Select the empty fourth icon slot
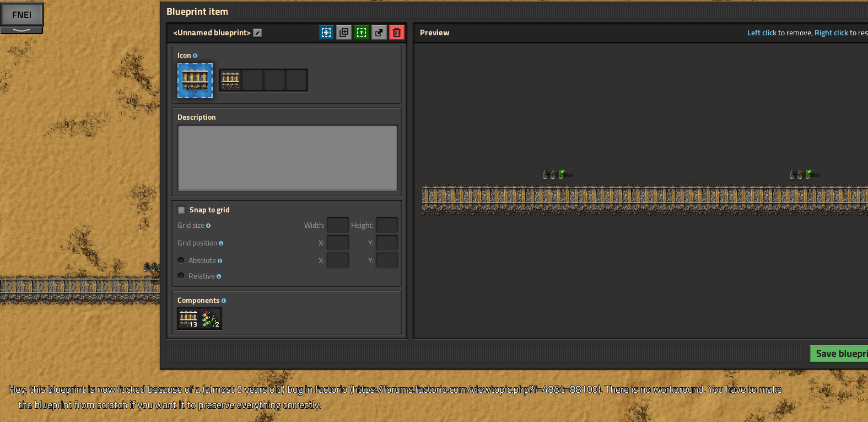The image size is (868, 422). pos(296,80)
